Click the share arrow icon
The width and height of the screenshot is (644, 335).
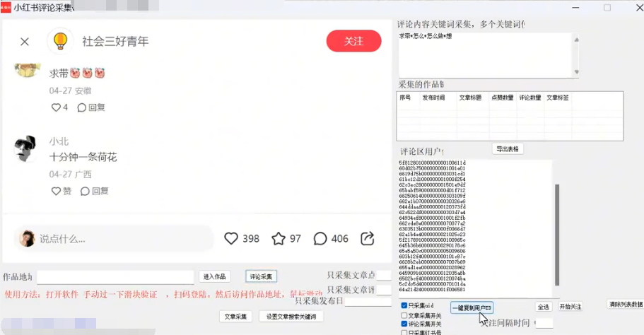point(367,238)
